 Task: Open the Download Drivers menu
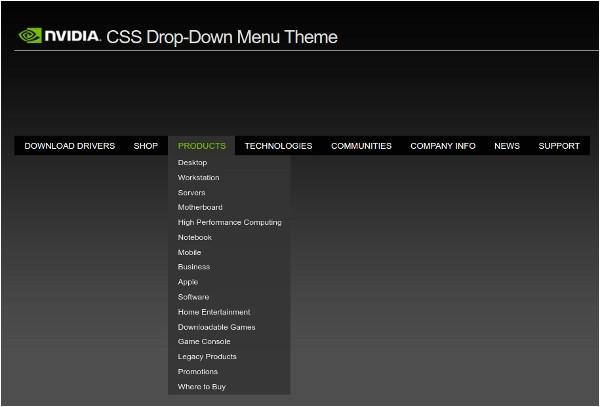coord(70,146)
